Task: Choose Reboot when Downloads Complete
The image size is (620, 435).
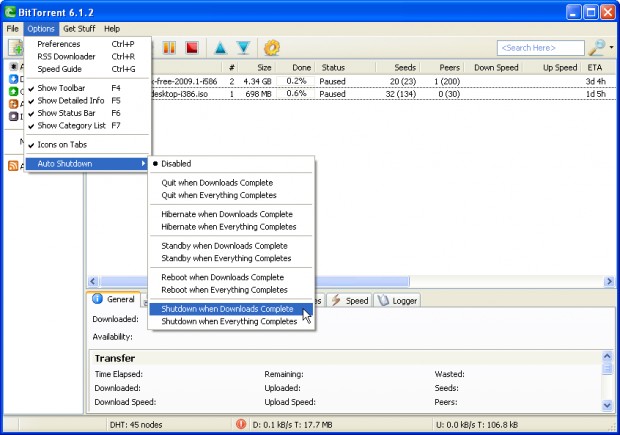Action: (231, 278)
